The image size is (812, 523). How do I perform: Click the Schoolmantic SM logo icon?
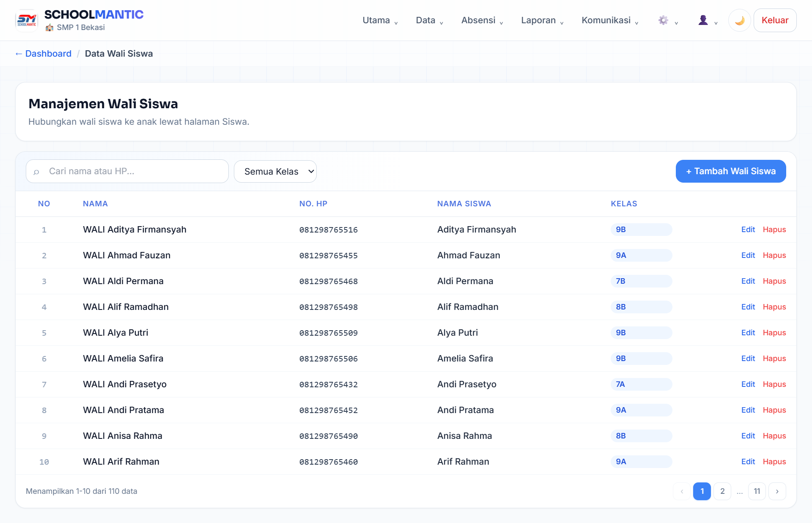pyautogui.click(x=27, y=20)
